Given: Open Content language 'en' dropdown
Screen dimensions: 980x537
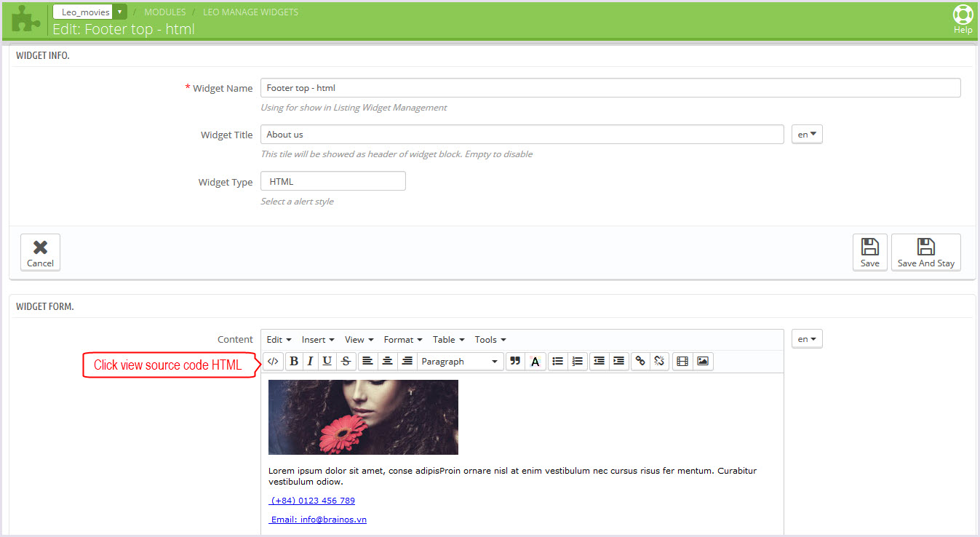Looking at the screenshot, I should (x=807, y=339).
